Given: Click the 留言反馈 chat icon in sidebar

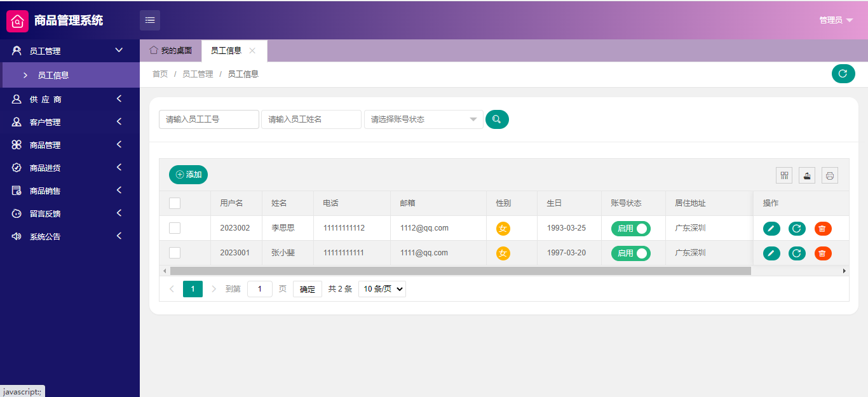Looking at the screenshot, I should point(17,213).
